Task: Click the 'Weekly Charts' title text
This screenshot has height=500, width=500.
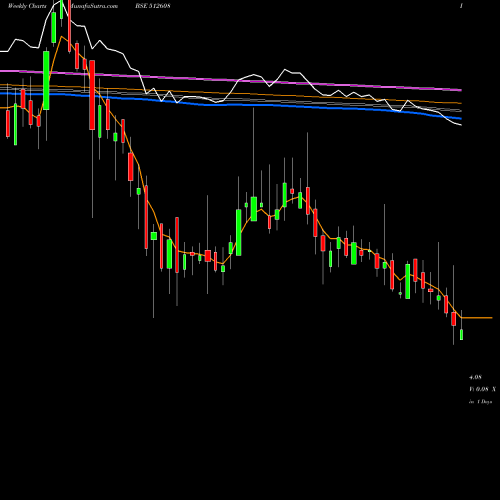Action: point(27,6)
